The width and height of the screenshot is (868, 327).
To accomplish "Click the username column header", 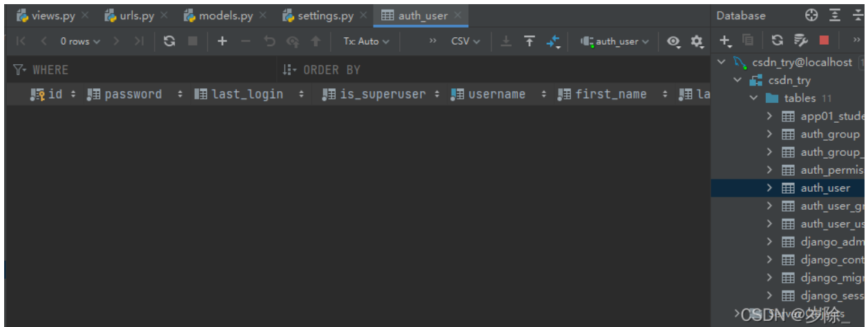I will coord(496,95).
